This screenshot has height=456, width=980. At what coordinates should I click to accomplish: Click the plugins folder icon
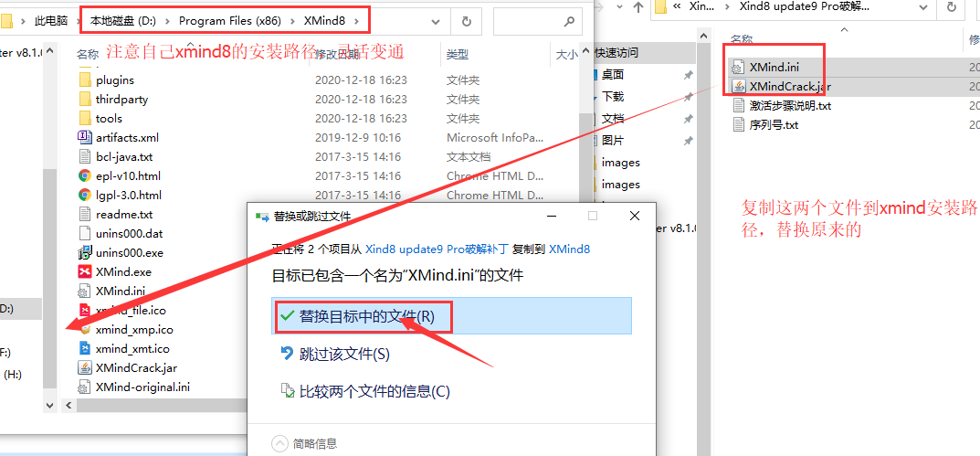pyautogui.click(x=85, y=80)
